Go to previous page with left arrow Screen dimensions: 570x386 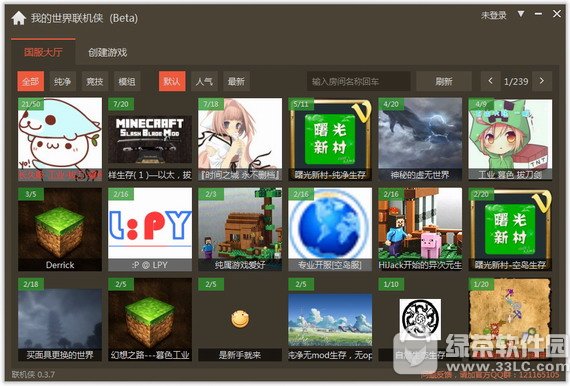coord(490,81)
